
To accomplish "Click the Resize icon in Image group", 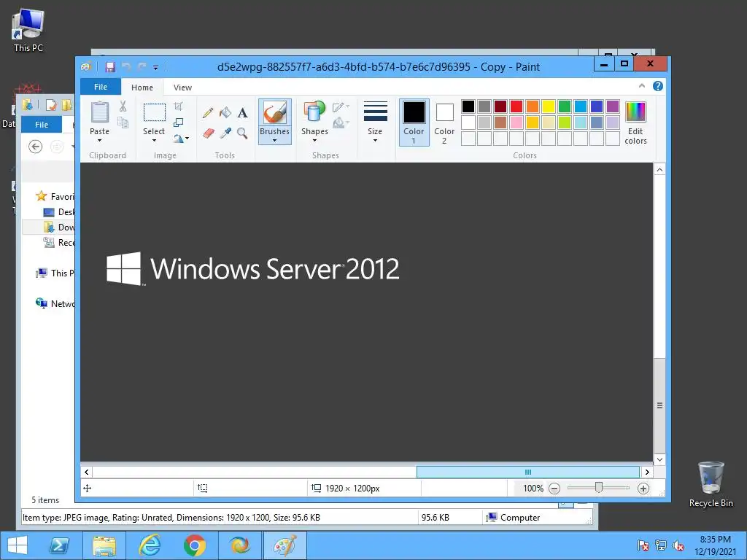I will [x=178, y=122].
